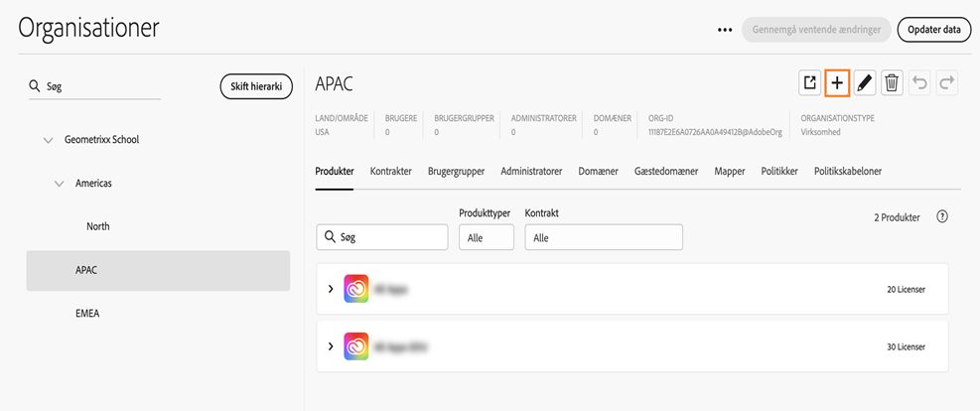Click the Opdater data button
This screenshot has height=411, width=980.
pyautogui.click(x=933, y=30)
